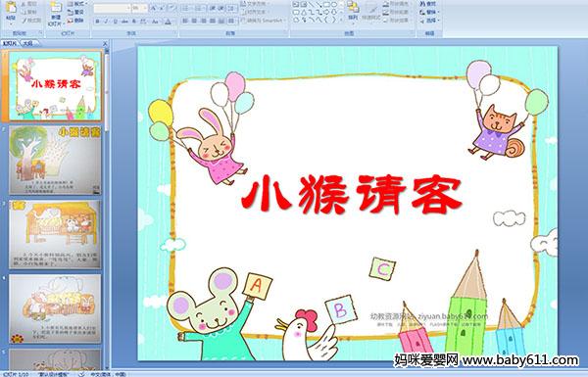Close the slide thumbnail pane

[x=105, y=43]
